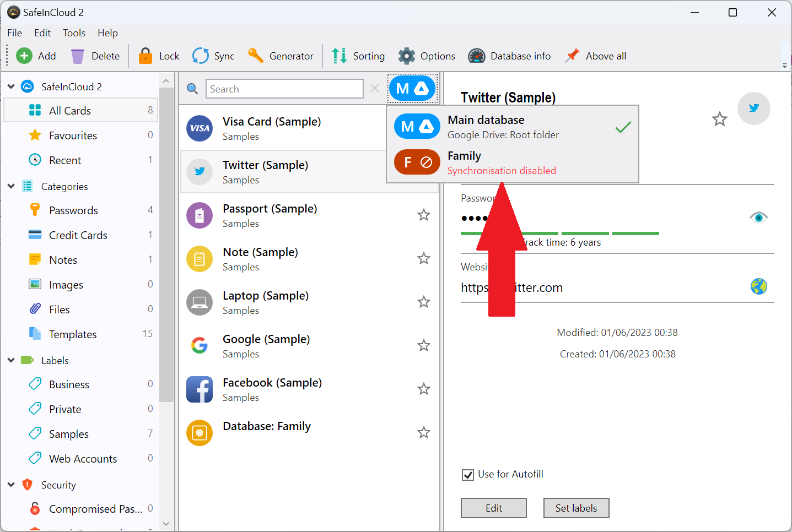Select Family database in dropdown
This screenshot has height=532, width=792.
click(513, 162)
